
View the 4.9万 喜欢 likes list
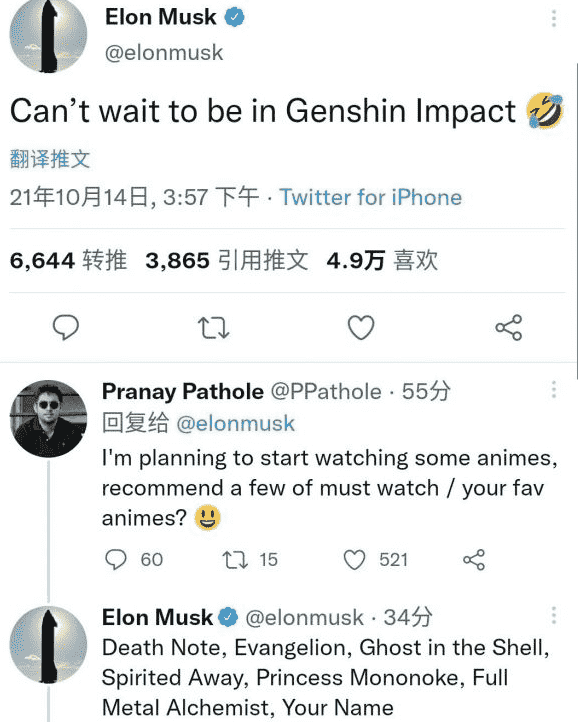click(382, 260)
